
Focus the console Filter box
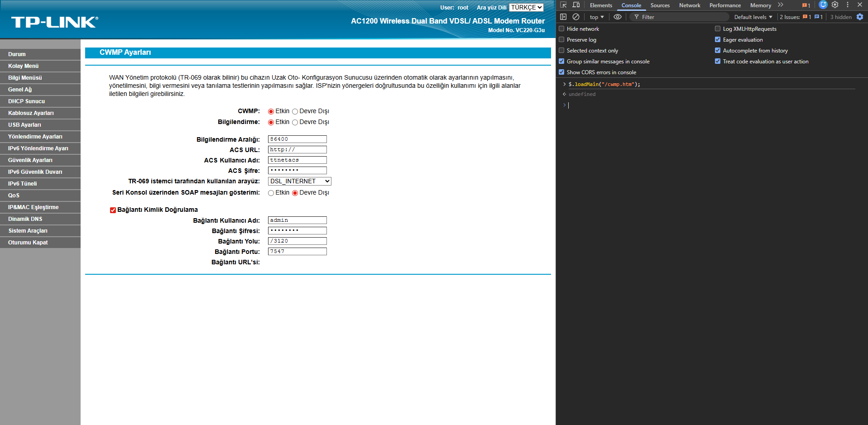(679, 17)
